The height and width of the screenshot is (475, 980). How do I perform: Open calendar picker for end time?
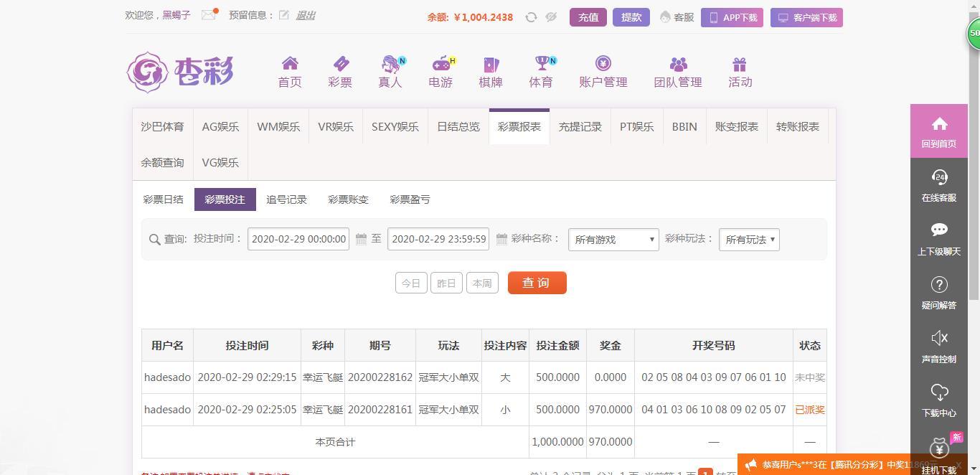click(501, 239)
